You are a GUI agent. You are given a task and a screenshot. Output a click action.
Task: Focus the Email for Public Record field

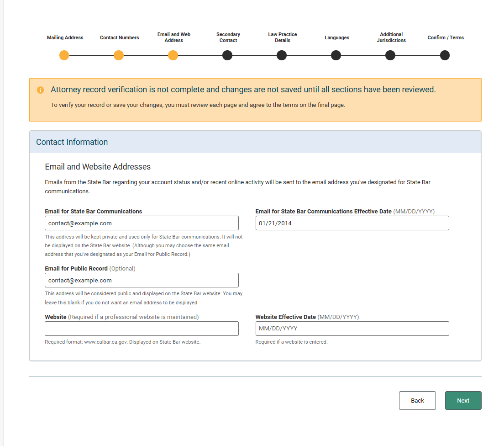[x=142, y=280]
